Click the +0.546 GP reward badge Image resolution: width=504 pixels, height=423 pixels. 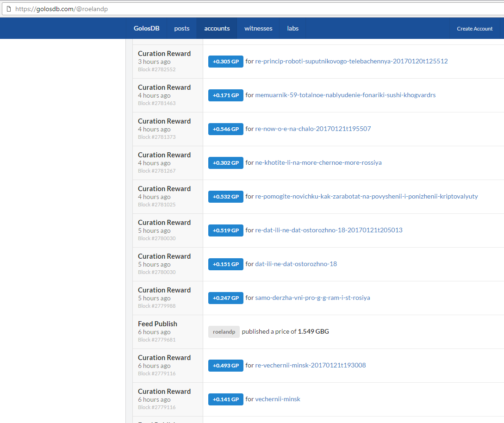click(x=226, y=129)
